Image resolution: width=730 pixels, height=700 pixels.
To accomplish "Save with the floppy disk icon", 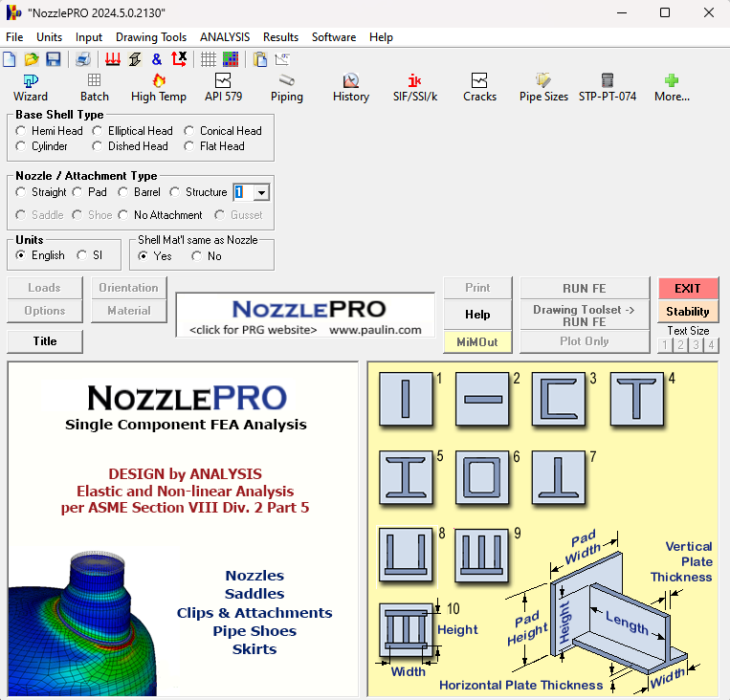I will (x=53, y=59).
